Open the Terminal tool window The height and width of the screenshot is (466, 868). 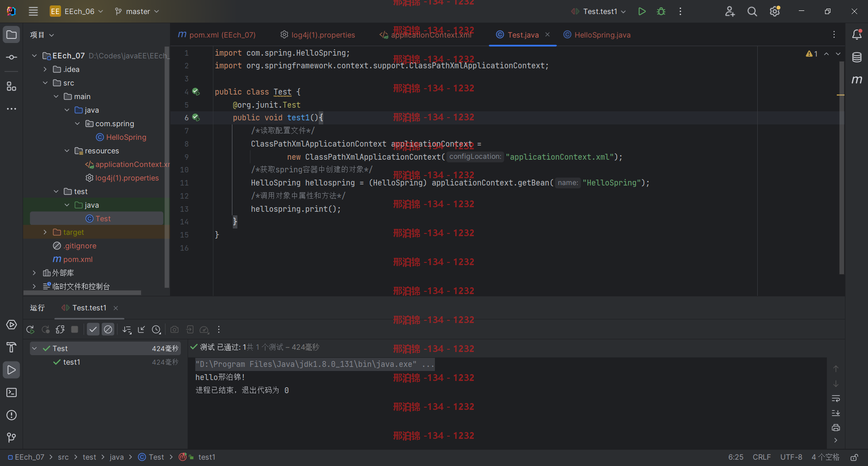pos(11,393)
